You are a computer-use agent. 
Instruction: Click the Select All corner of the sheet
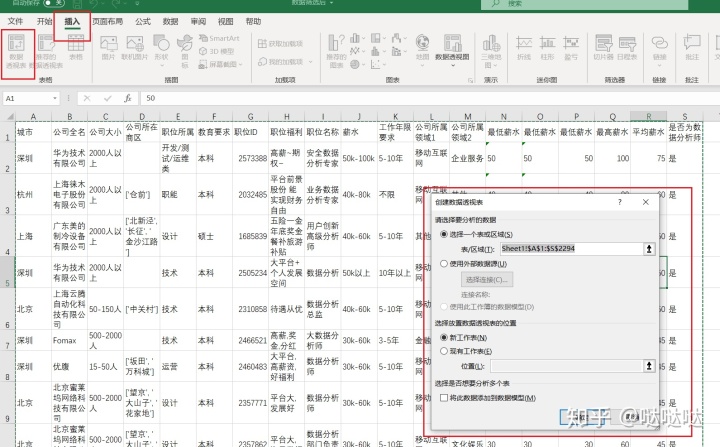coord(9,116)
